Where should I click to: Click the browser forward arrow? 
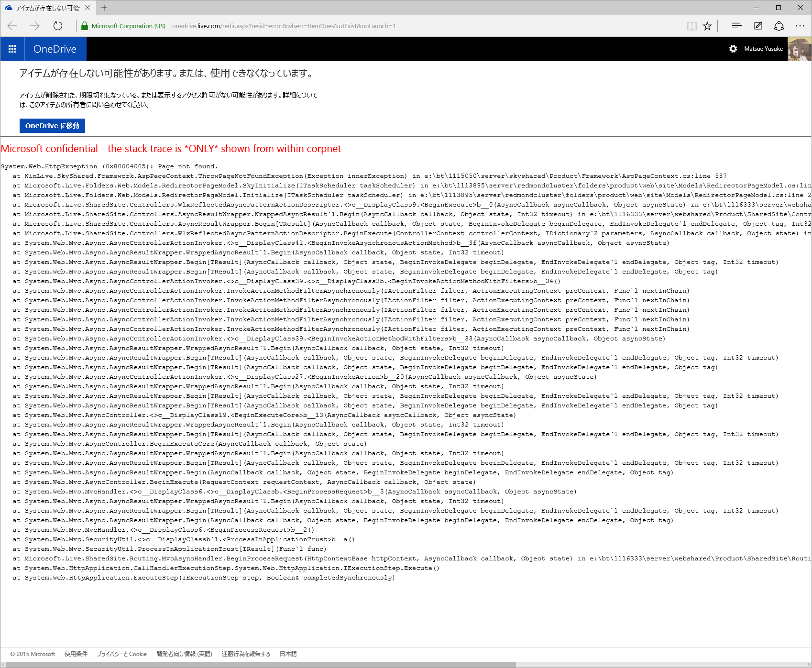coord(35,26)
